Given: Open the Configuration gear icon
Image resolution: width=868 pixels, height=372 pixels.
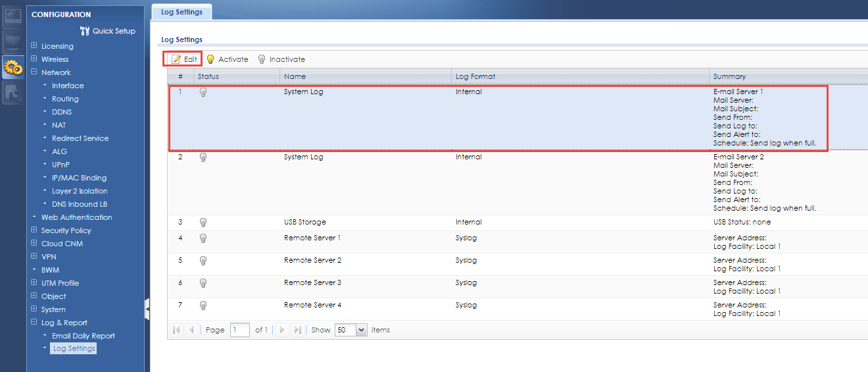Looking at the screenshot, I should pos(12,66).
